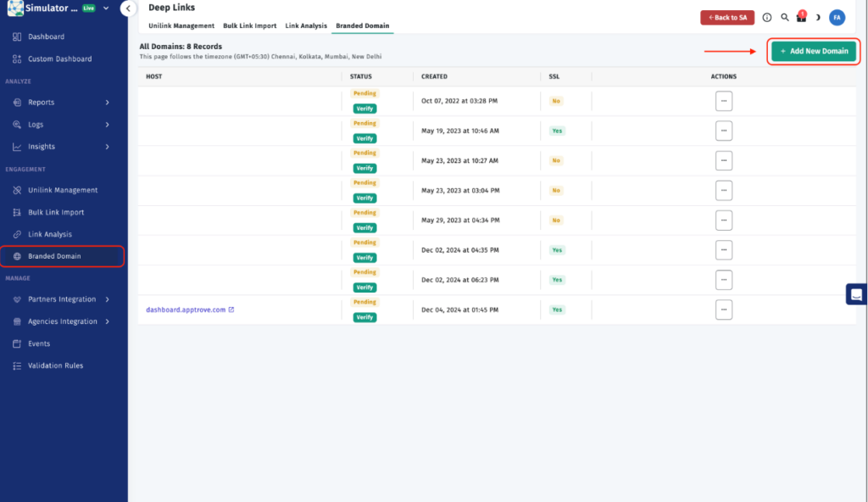This screenshot has height=502, width=868.
Task: Open Custom Dashboard in the sidebar
Action: (60, 59)
